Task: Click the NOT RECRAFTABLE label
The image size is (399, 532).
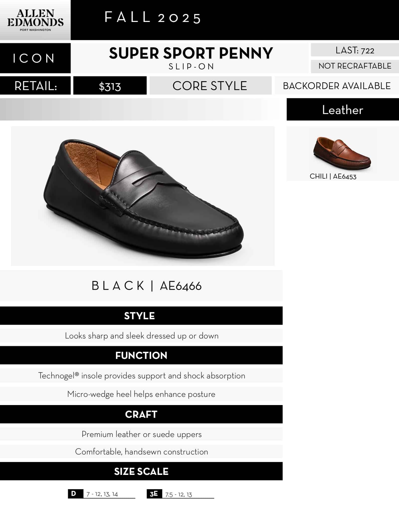Action: 355,66
